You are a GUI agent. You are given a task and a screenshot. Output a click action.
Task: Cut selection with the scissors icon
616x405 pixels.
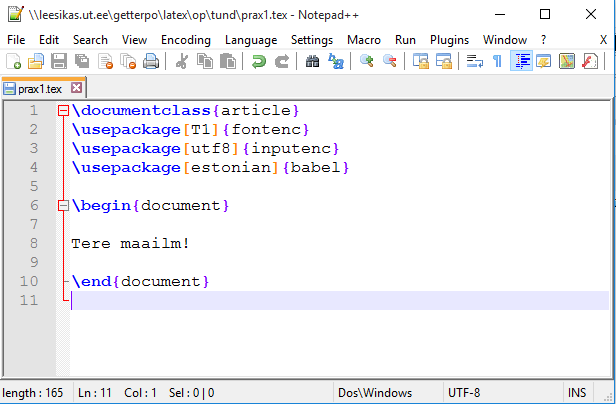[x=182, y=62]
